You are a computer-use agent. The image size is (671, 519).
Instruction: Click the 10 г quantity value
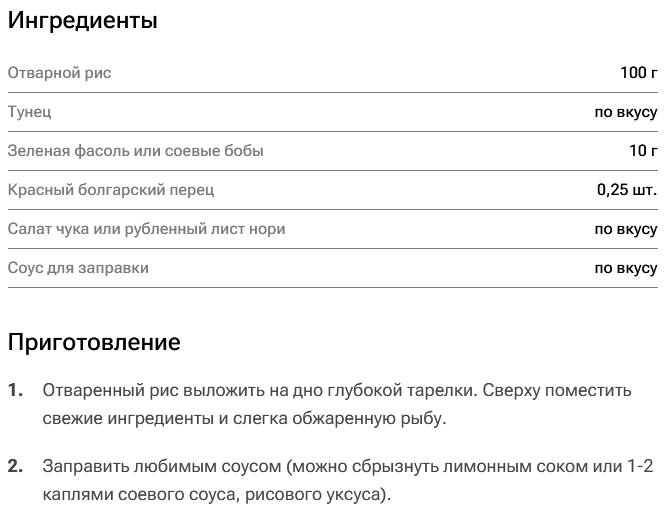(643, 151)
